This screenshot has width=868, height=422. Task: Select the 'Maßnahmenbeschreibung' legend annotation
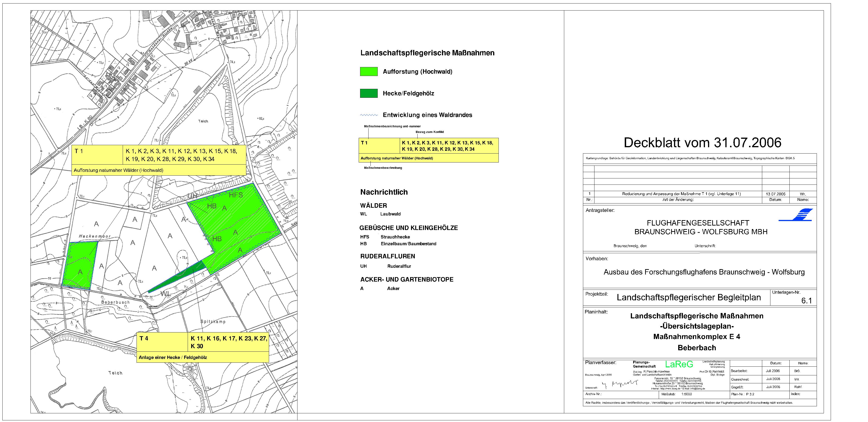pos(383,168)
